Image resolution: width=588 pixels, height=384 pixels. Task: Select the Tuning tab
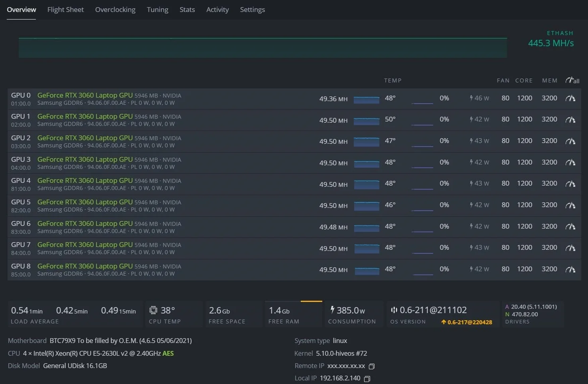[x=157, y=10]
